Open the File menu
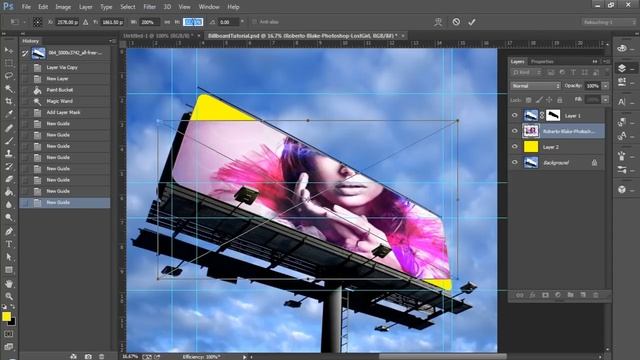The image size is (640, 360). (x=26, y=7)
